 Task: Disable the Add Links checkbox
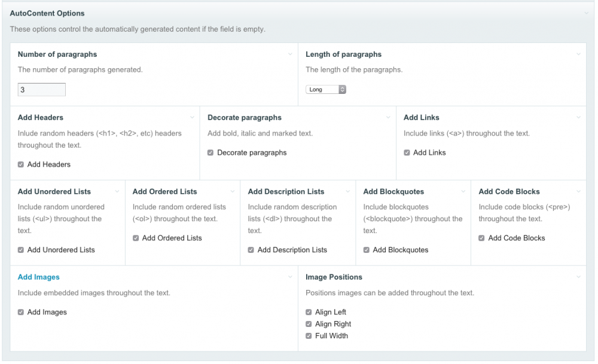point(407,152)
